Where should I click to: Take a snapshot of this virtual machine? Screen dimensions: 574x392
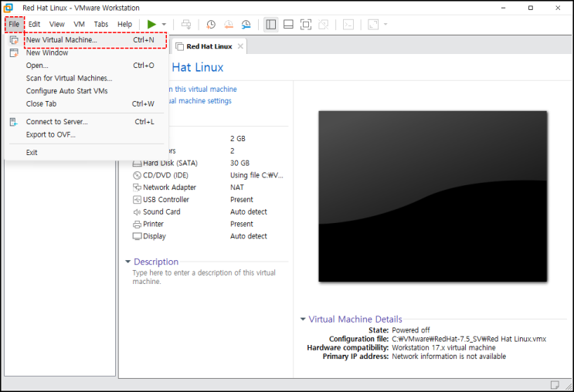[211, 25]
